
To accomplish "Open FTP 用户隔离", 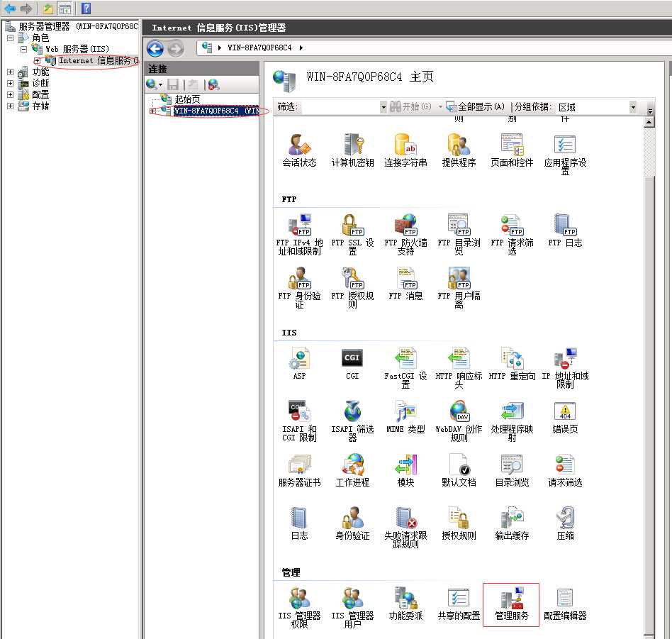I will coord(459,287).
